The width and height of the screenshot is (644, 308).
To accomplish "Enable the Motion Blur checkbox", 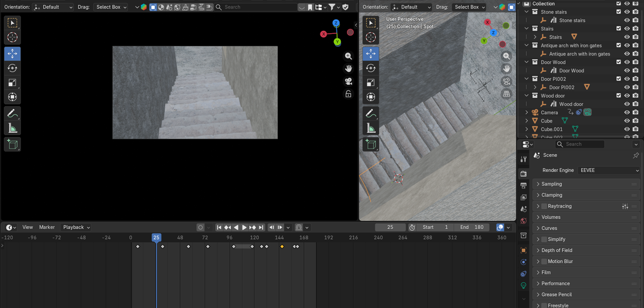I will [544, 262].
